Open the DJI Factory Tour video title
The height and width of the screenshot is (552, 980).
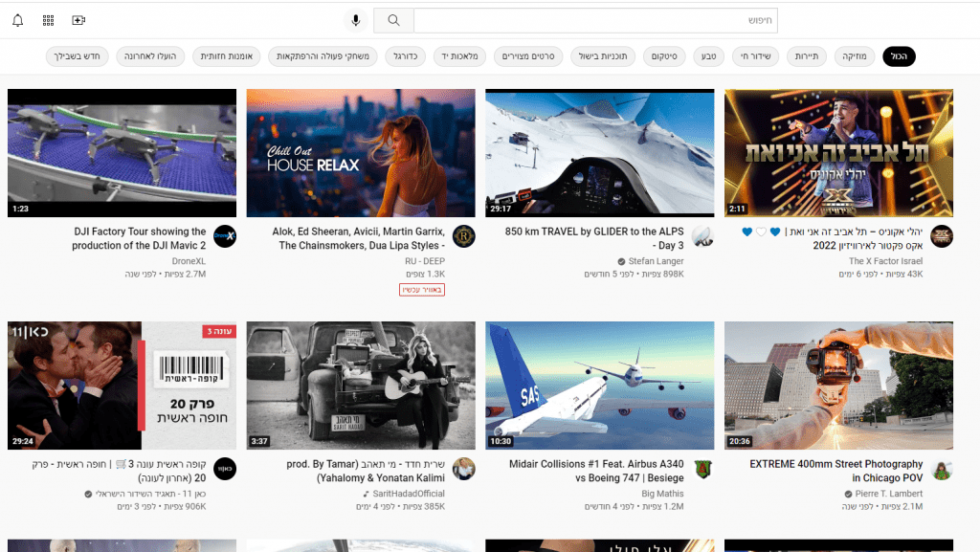tap(139, 238)
